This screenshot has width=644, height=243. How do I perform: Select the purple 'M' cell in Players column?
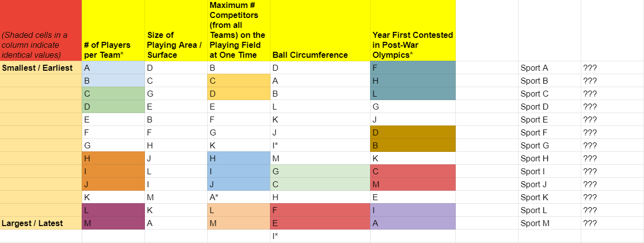click(x=113, y=223)
